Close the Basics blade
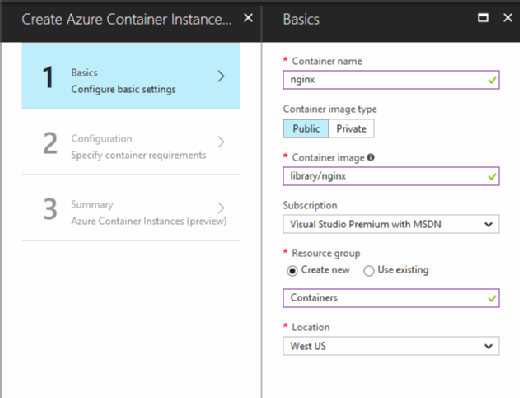Screen dimensions: 520x398 click(x=507, y=17)
